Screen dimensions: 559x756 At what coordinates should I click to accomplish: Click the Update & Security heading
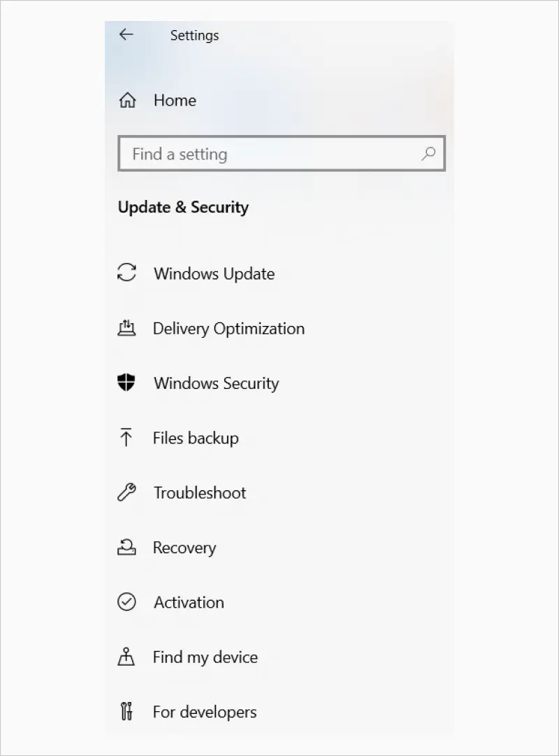click(183, 207)
